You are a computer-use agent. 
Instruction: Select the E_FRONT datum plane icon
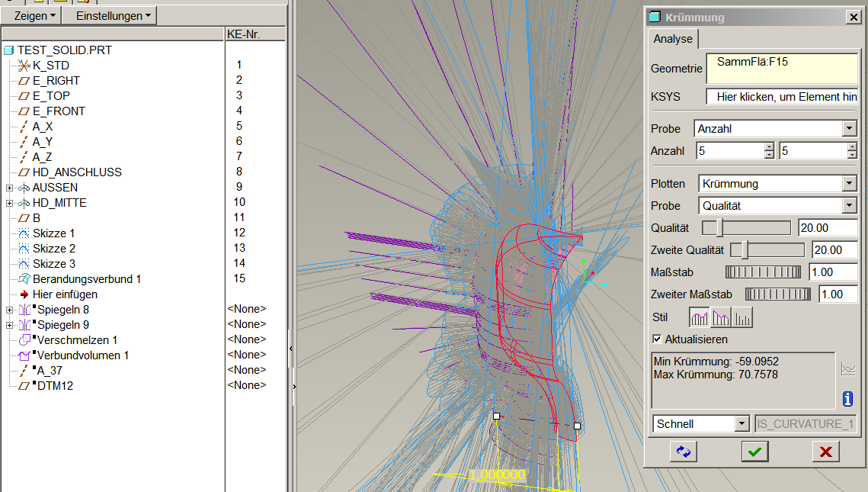point(24,111)
